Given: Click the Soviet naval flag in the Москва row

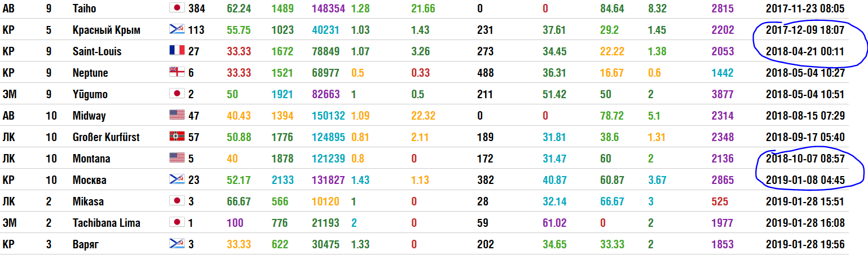Looking at the screenshot, I should pos(177,179).
